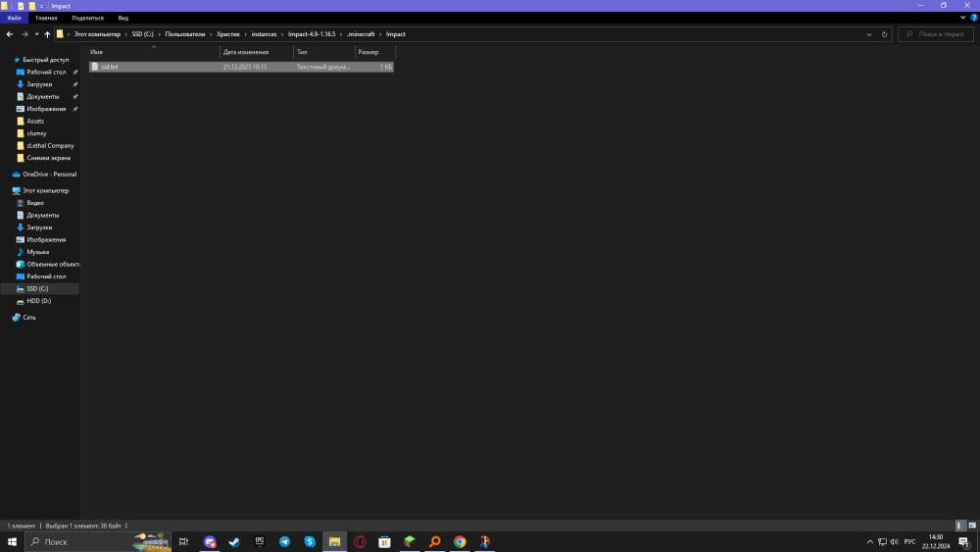Select the HDD (D:) drive in sidebar

pos(39,301)
